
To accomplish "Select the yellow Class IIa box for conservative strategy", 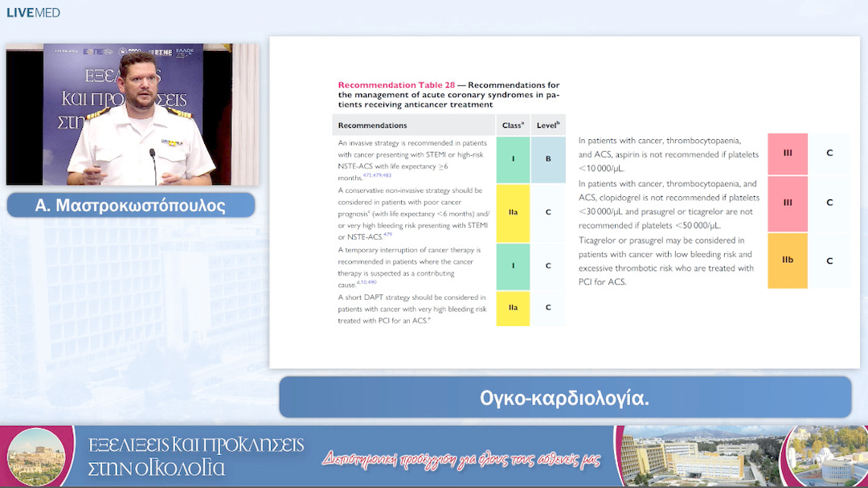I will (x=513, y=213).
